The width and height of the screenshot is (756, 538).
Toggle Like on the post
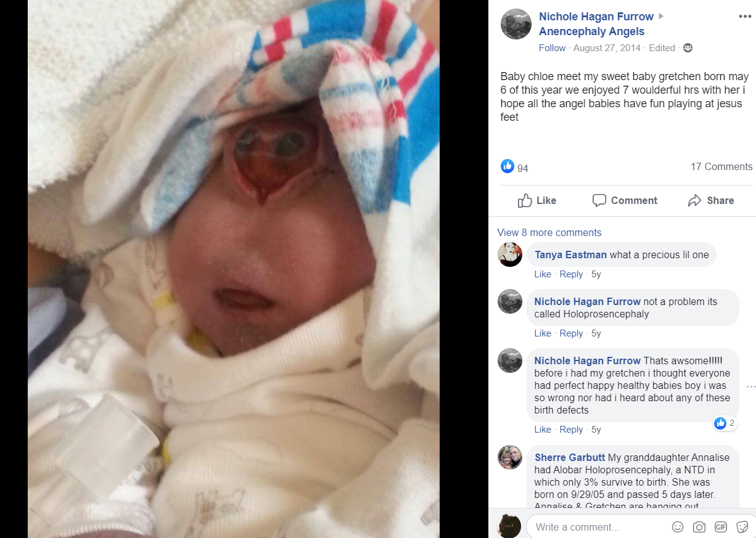537,200
